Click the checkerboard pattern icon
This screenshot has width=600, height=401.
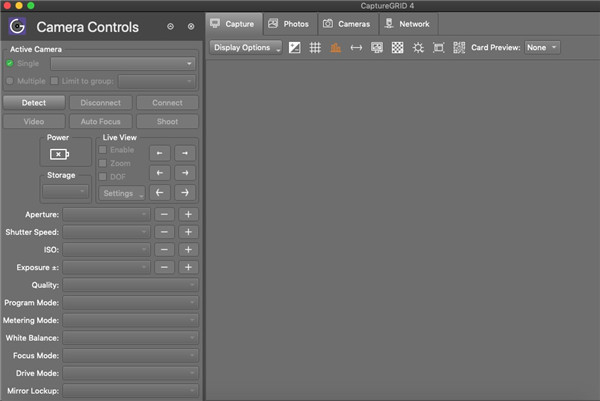[397, 47]
